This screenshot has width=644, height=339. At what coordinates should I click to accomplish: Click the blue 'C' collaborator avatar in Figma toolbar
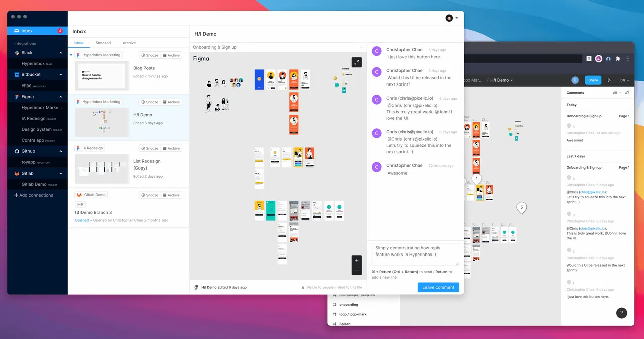coord(575,80)
